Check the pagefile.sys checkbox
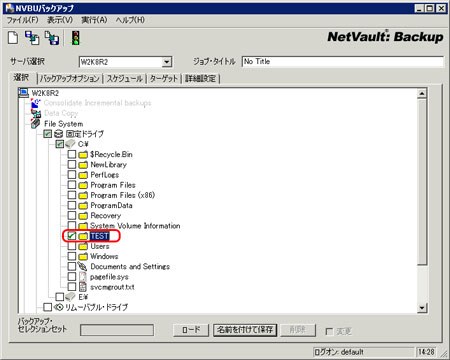The image size is (450, 360). point(72,277)
